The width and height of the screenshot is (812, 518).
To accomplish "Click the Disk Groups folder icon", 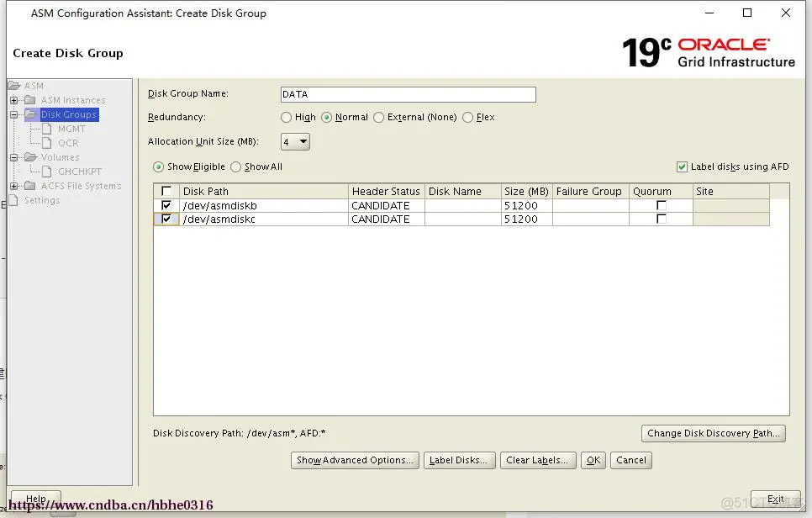I will coord(31,114).
